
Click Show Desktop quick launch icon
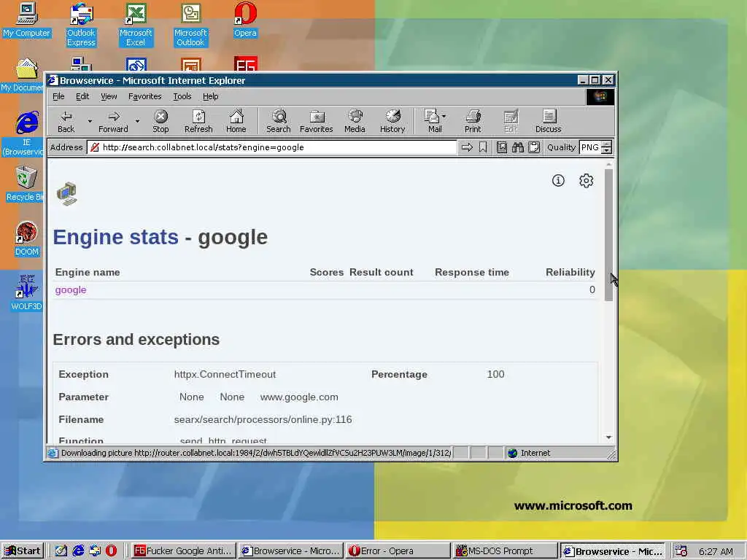(x=61, y=551)
